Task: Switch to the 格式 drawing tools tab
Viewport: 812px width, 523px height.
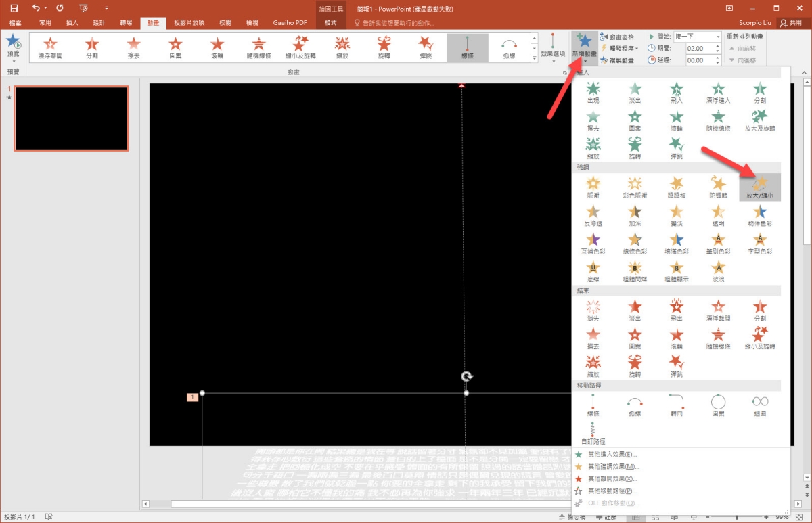Action: [331, 22]
